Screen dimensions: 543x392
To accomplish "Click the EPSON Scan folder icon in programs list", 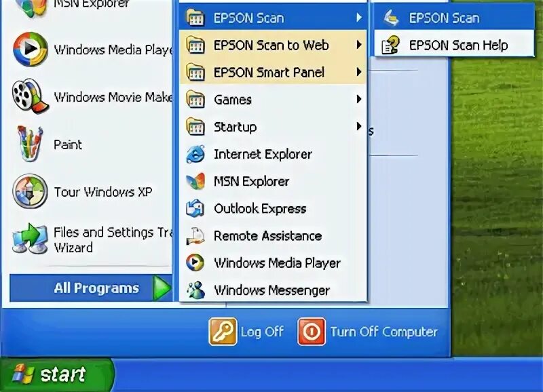I will point(195,18).
